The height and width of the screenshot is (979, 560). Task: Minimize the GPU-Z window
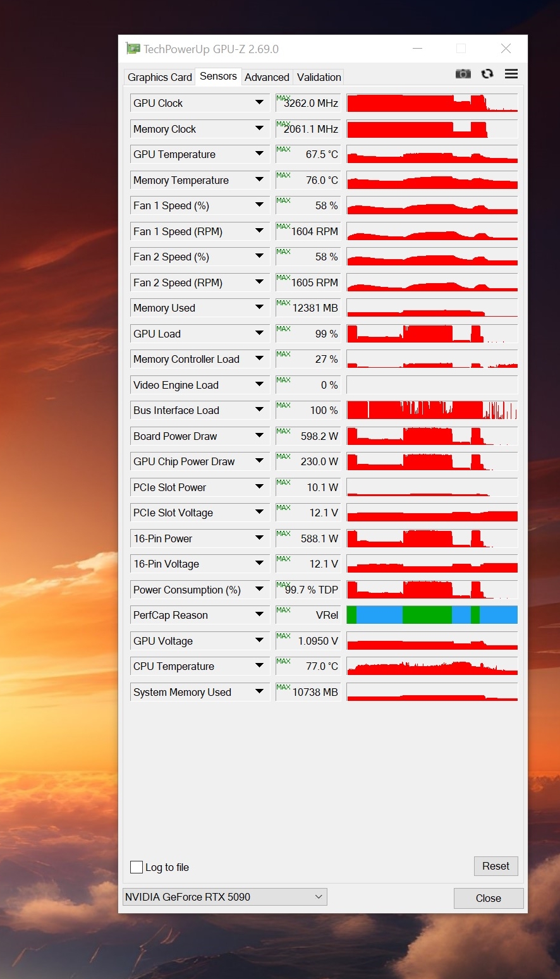[418, 49]
